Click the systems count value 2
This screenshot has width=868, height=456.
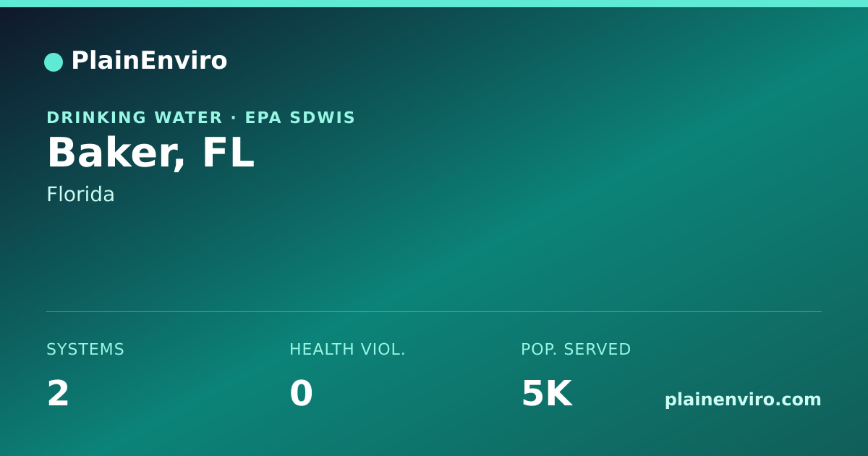pos(58,394)
